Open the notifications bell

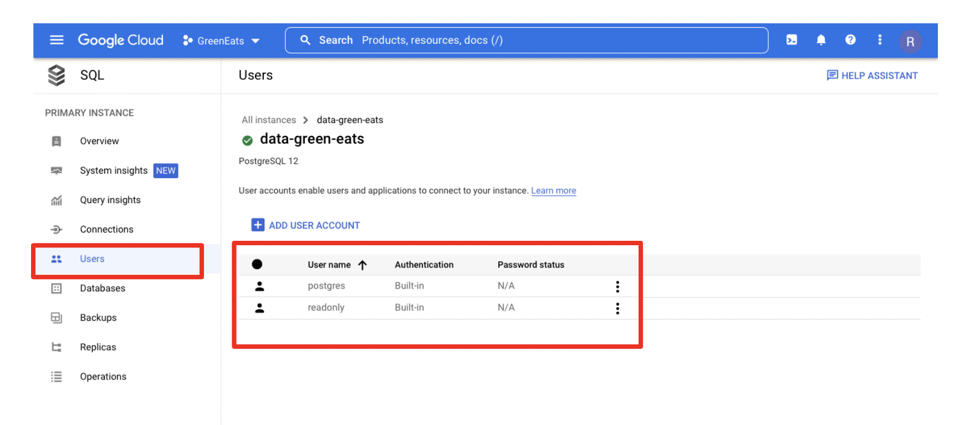point(821,40)
